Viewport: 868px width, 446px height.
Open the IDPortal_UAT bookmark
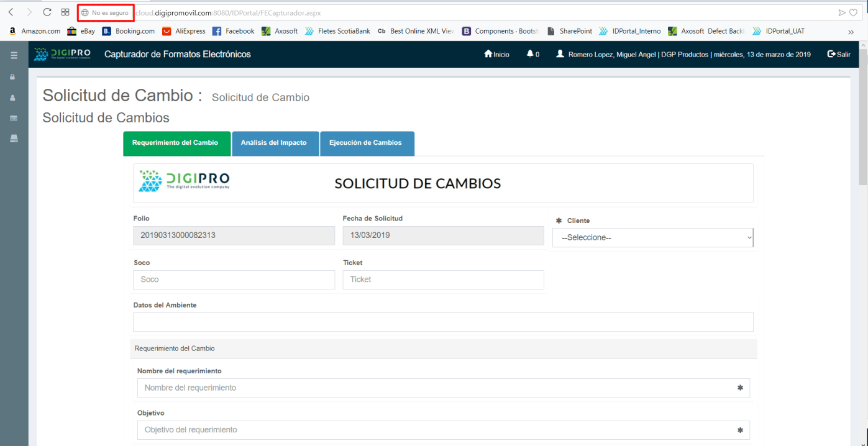779,31
